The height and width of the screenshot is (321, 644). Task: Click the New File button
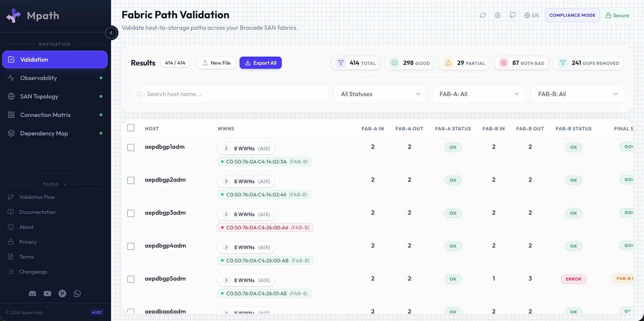(x=216, y=63)
